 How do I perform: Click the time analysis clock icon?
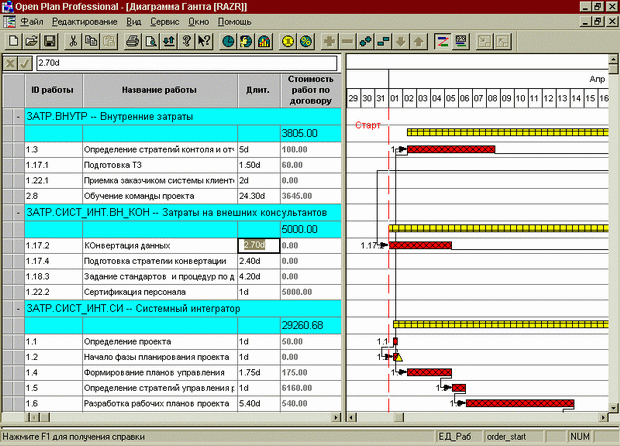point(229,41)
